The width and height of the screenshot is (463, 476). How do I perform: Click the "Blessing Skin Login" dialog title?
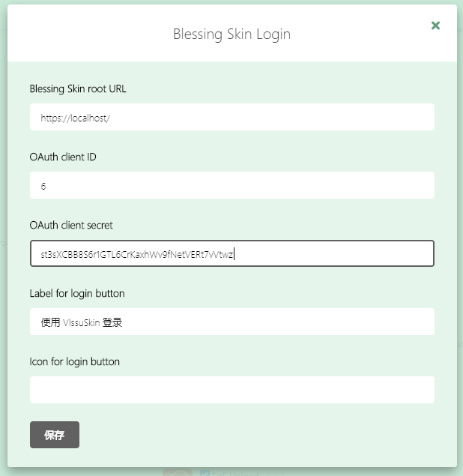(231, 34)
